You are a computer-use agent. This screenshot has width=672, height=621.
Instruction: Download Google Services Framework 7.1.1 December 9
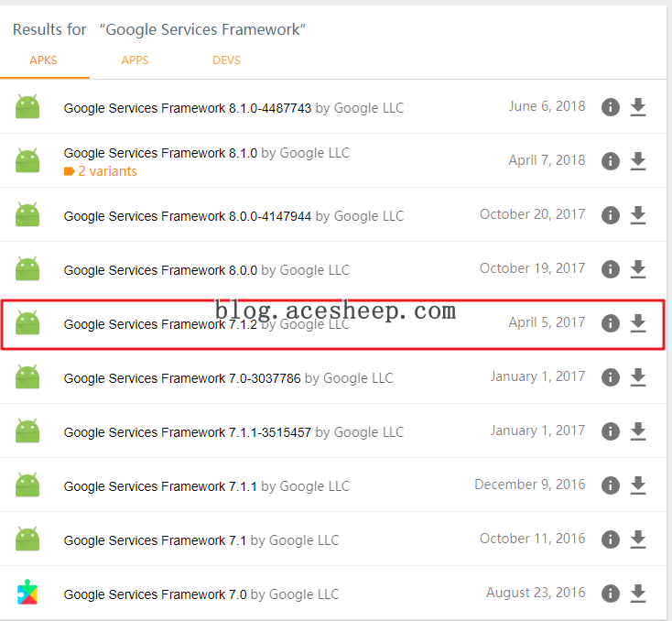coord(638,485)
